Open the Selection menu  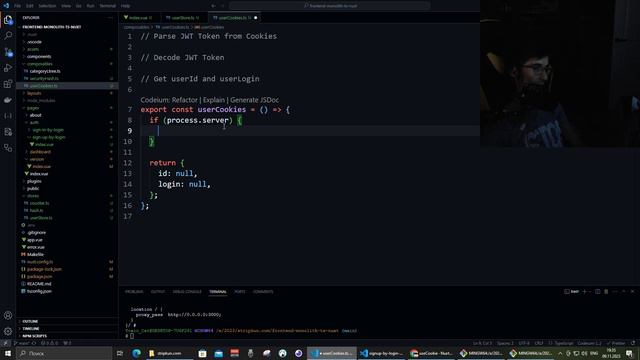[x=47, y=6]
